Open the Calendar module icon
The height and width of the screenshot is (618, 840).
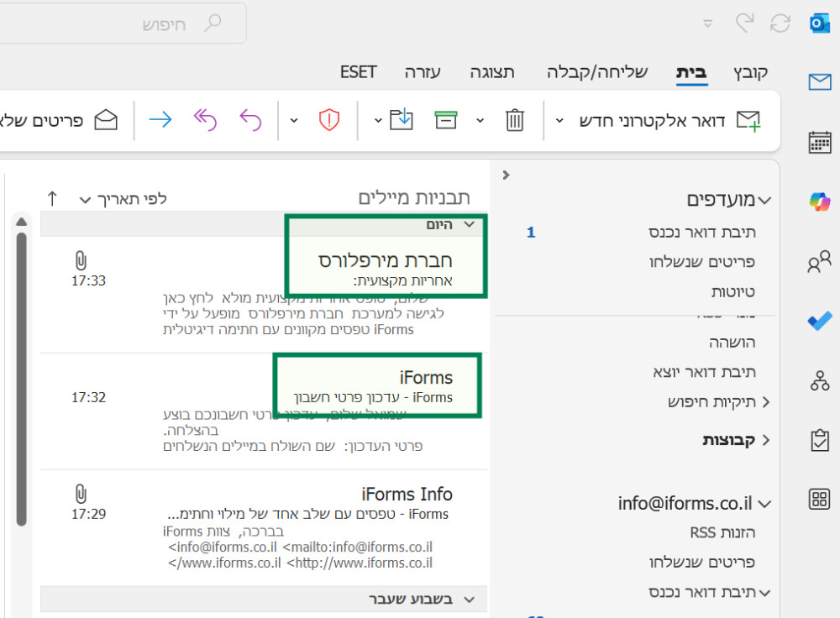pos(820,143)
